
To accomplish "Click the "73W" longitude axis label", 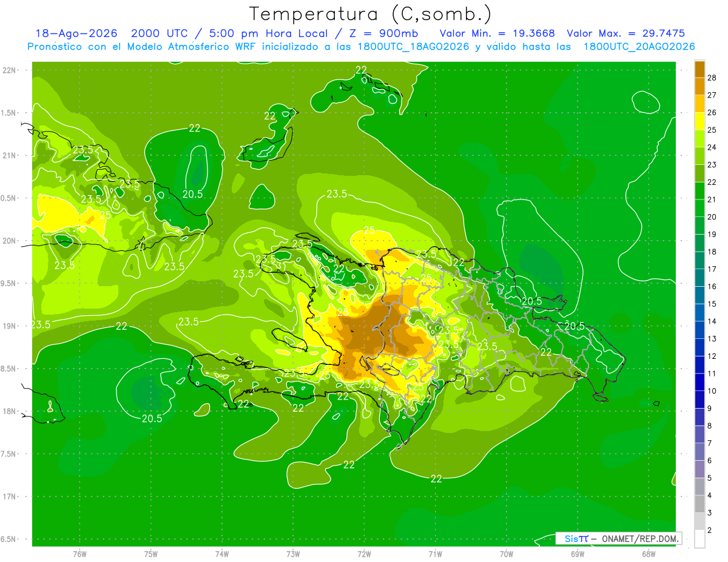I will click(x=293, y=554).
